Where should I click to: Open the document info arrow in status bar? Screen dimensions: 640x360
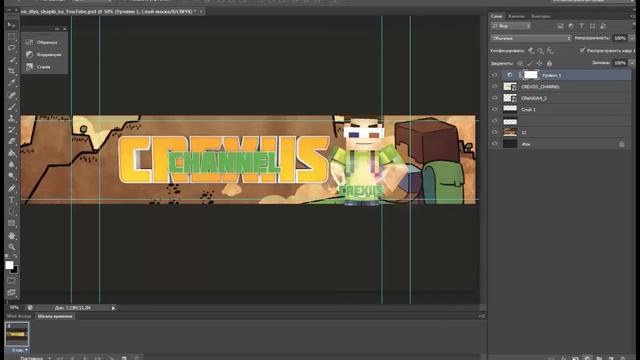point(113,308)
